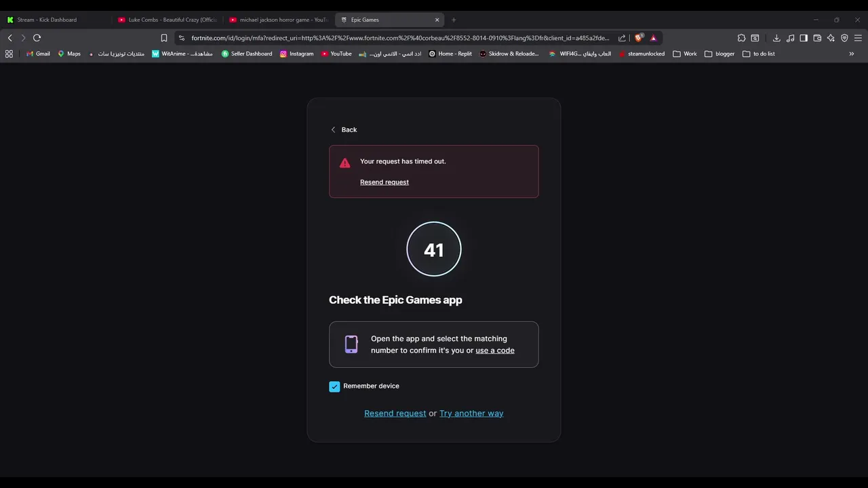Viewport: 868px width, 488px height.
Task: Open the tab search icon in the toolbar
Action: click(755, 38)
